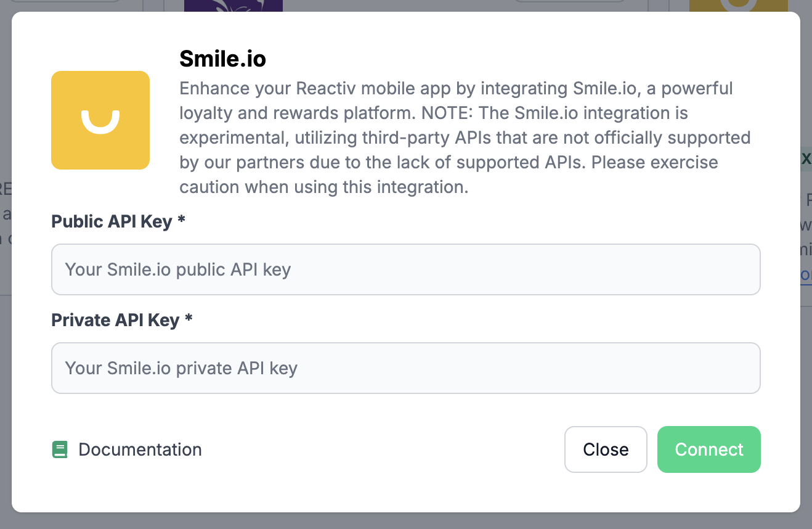Viewport: 812px width, 529px height.
Task: Click the partially hidden blue link at right edge
Action: (x=806, y=275)
